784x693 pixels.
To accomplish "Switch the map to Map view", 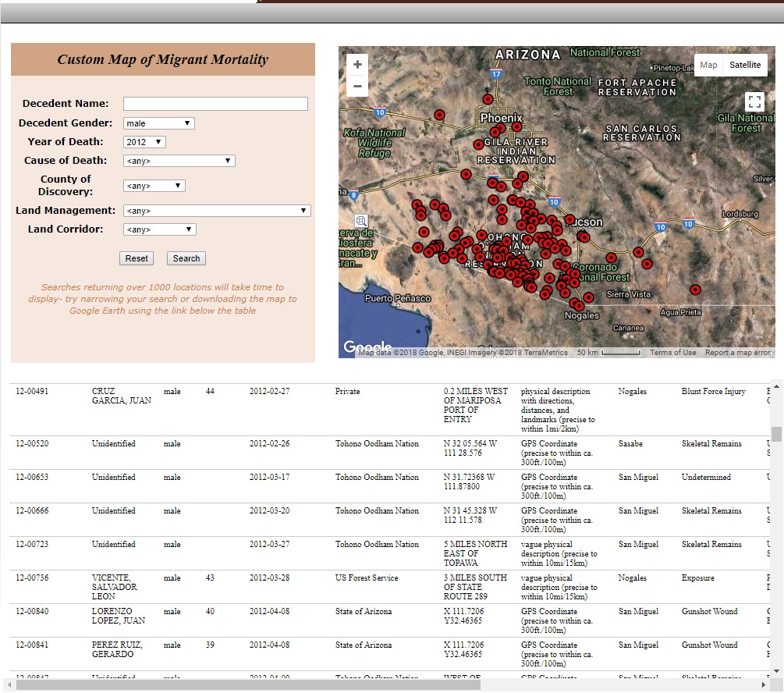I will (708, 65).
